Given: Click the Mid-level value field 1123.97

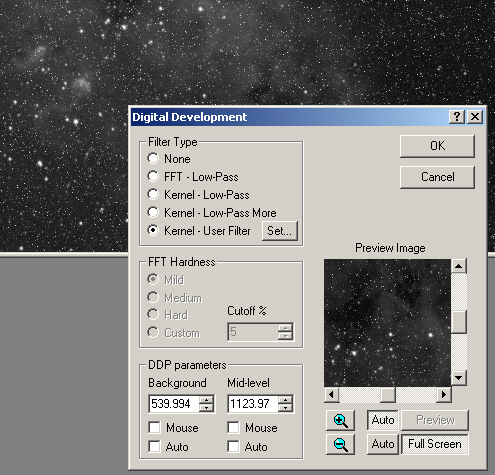Looking at the screenshot, I should [253, 404].
